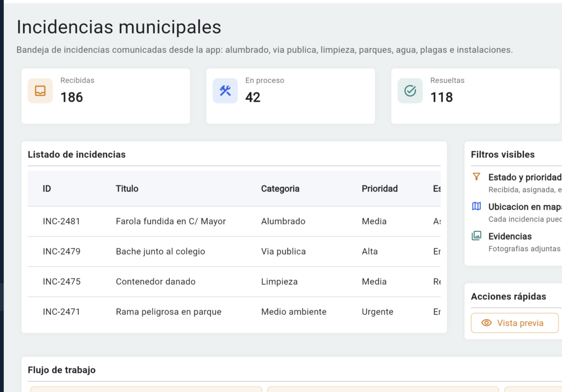This screenshot has height=392, width=562.
Task: Select incident INC-2481
Action: click(x=61, y=221)
